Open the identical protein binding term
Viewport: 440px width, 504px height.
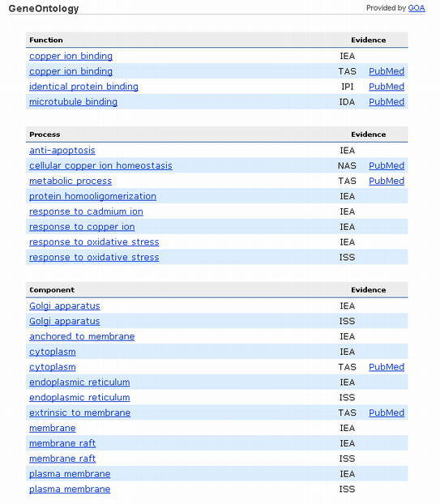tap(83, 87)
